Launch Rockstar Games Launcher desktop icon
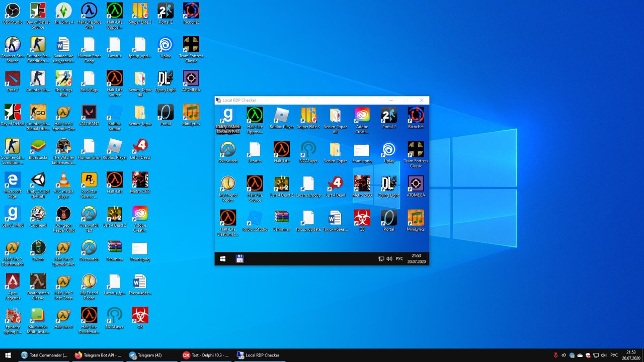644x362 pixels. (x=89, y=185)
